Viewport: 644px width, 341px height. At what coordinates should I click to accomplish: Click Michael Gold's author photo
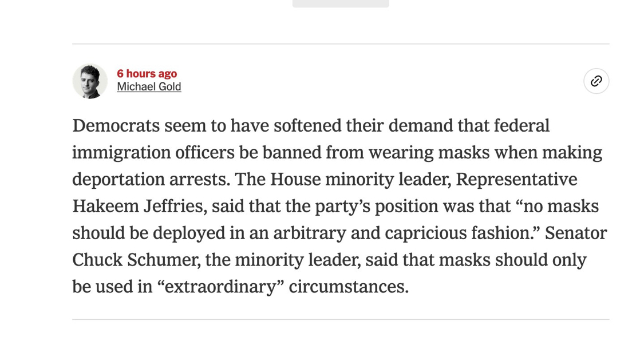pyautogui.click(x=90, y=81)
